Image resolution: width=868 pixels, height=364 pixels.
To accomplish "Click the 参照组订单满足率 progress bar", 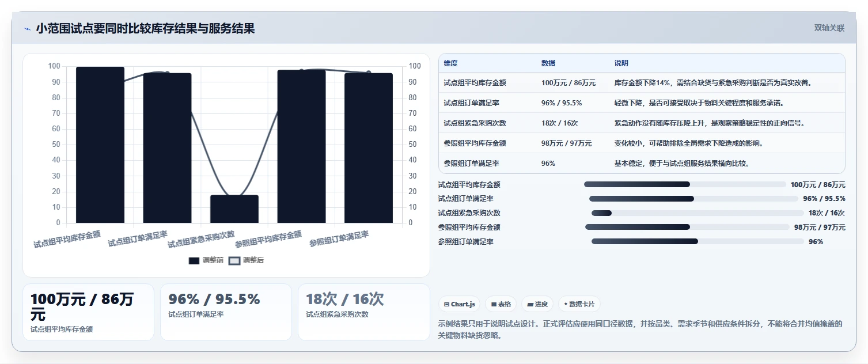I will pyautogui.click(x=698, y=241).
